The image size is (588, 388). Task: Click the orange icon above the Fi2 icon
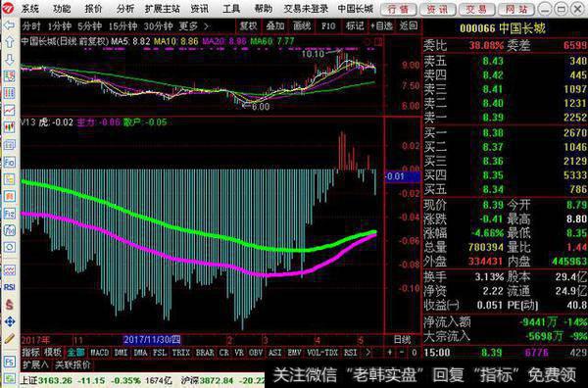pos(9,196)
